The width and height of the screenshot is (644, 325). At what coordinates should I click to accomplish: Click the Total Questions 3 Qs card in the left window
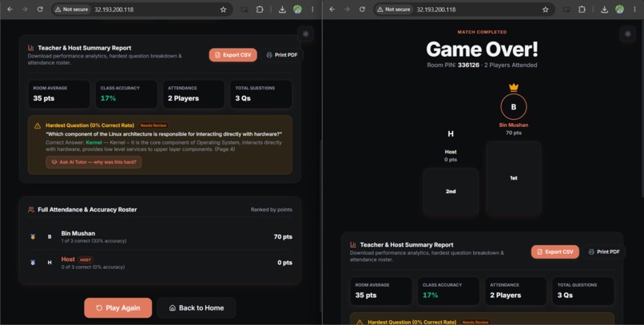pyautogui.click(x=260, y=94)
